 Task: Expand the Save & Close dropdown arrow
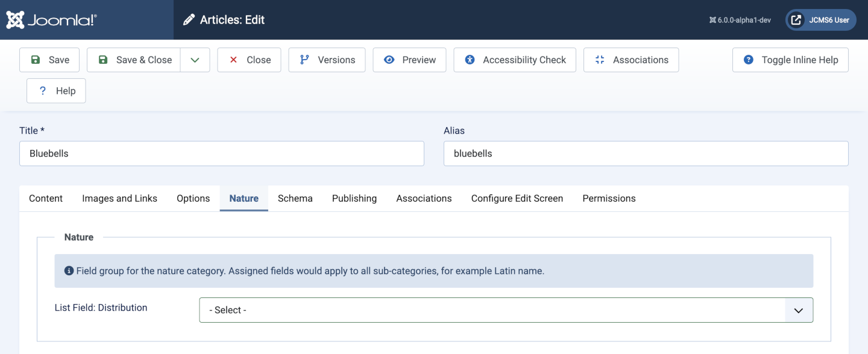(195, 60)
